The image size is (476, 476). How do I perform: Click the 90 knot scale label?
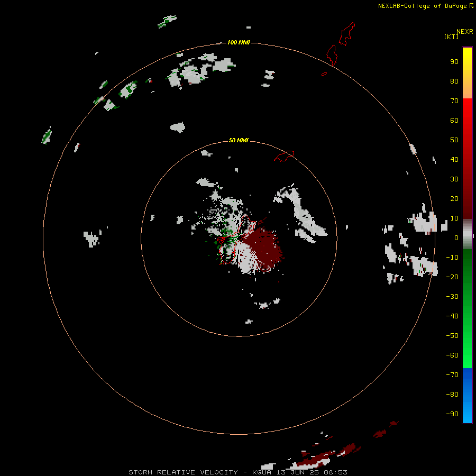tap(454, 62)
